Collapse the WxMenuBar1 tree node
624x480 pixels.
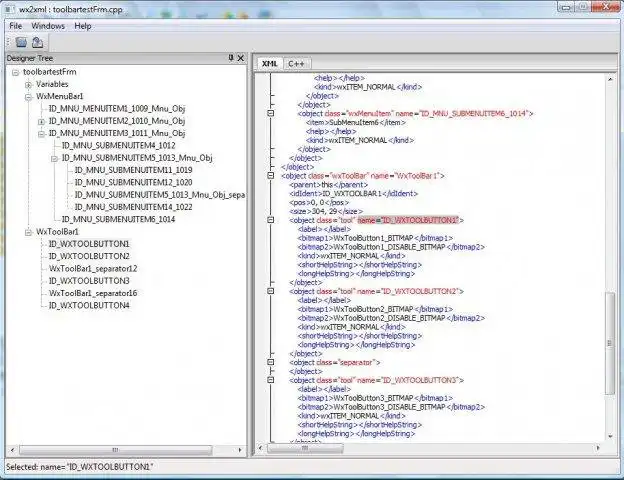click(x=28, y=97)
